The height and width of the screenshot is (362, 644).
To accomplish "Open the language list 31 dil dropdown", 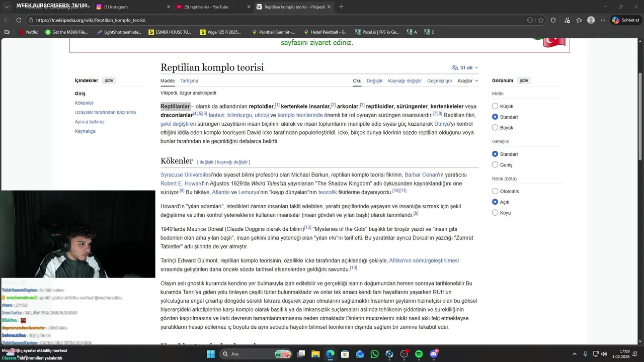I will coord(465,67).
